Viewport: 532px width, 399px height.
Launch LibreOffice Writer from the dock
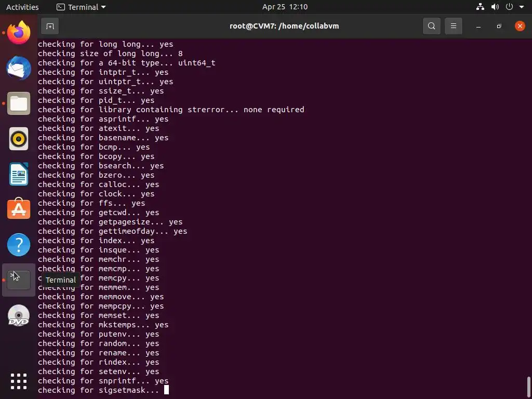click(19, 174)
